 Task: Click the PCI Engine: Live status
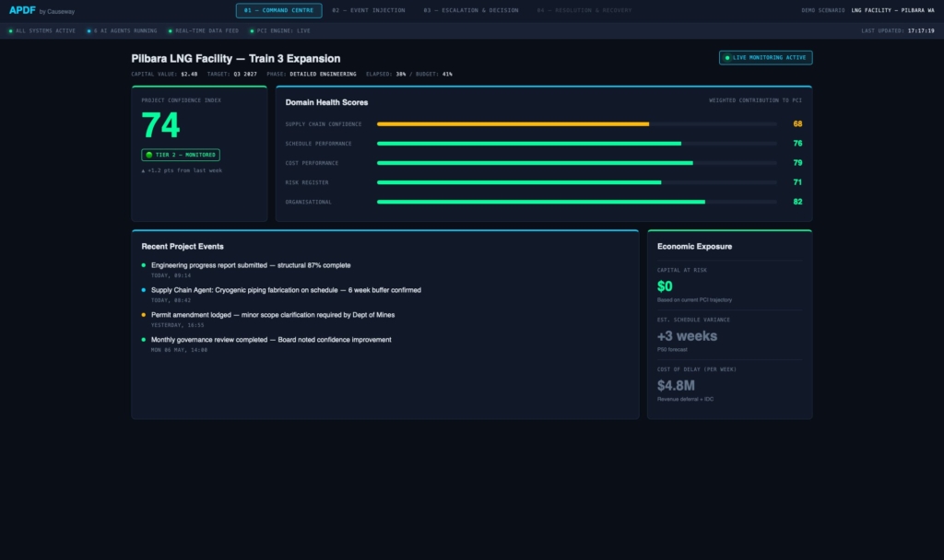(x=280, y=30)
